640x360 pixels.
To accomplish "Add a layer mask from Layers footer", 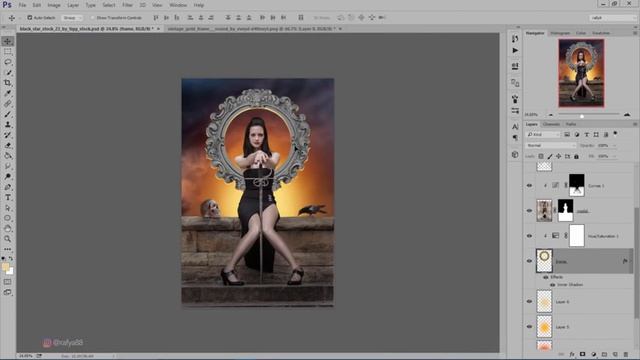I will (x=582, y=354).
